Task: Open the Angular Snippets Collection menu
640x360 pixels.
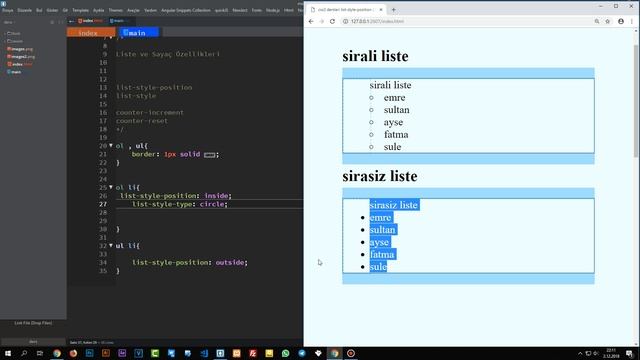Action: (186, 10)
